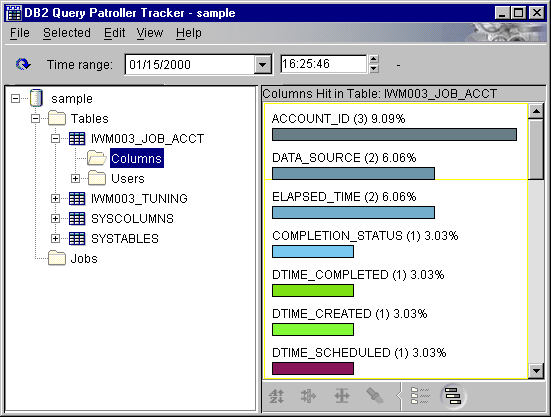Image resolution: width=551 pixels, height=417 pixels.
Task: Click the ACCOUNT_ID (3) 9.09% label
Action: tap(338, 119)
